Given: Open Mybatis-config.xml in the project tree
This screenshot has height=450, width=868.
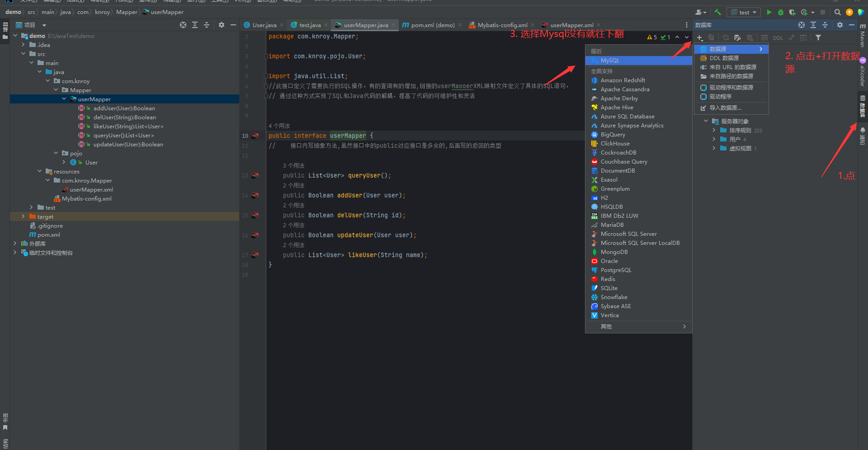Looking at the screenshot, I should (86, 199).
